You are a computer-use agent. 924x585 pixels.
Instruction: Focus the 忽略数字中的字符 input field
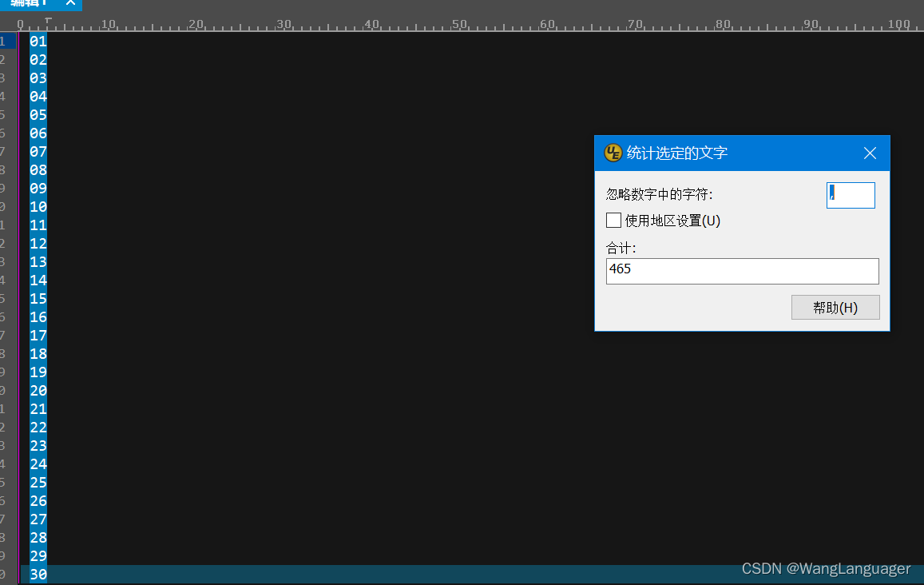pyautogui.click(x=851, y=195)
